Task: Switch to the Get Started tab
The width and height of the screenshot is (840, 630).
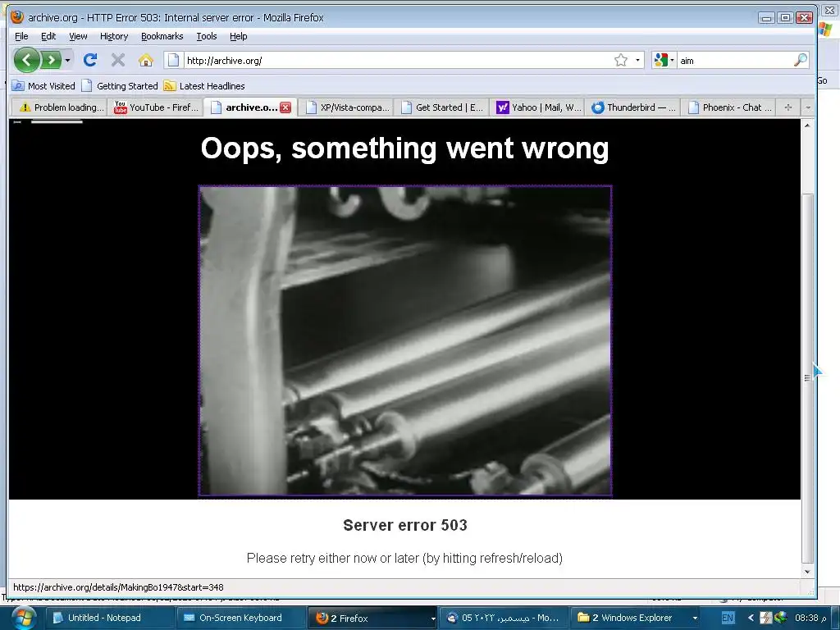Action: [x=442, y=107]
